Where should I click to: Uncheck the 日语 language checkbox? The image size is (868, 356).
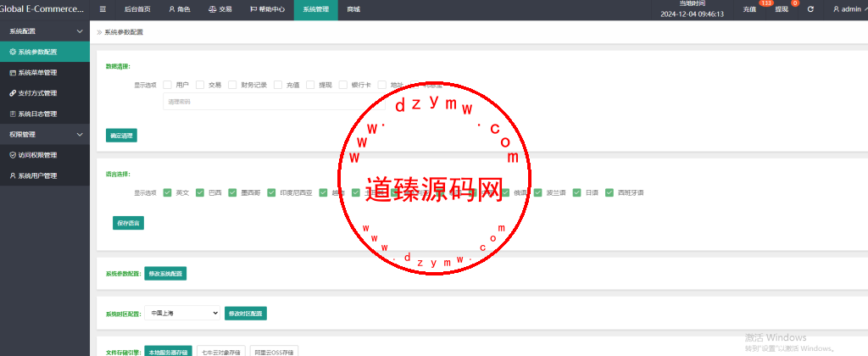click(576, 192)
